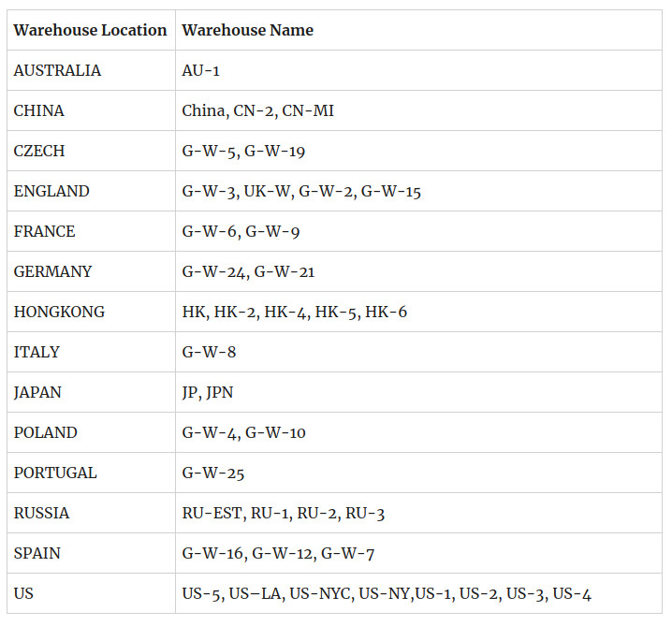Click the Warehouse Name column header
Screen dimensions: 672x626
pos(418,30)
